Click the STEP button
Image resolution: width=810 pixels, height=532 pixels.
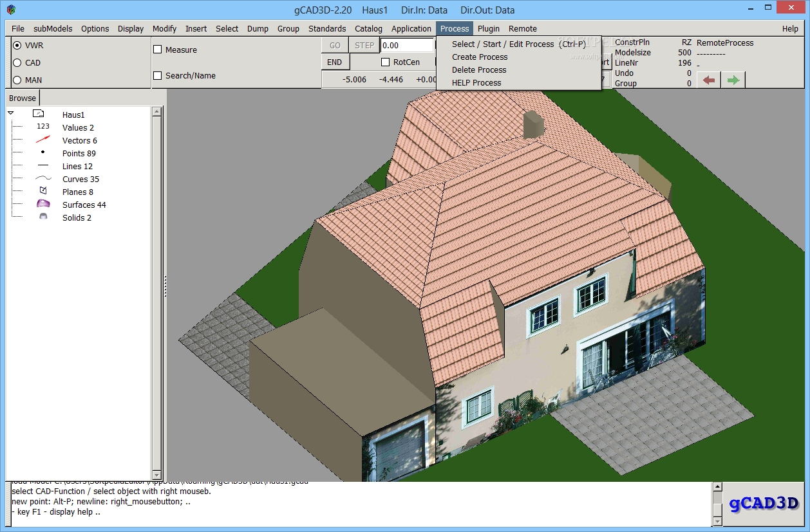click(x=364, y=45)
